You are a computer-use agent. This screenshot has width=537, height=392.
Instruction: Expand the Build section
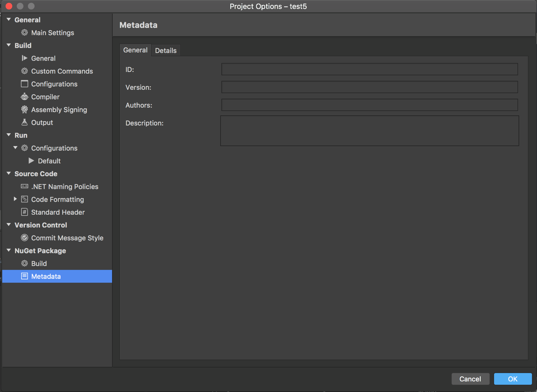click(x=10, y=45)
